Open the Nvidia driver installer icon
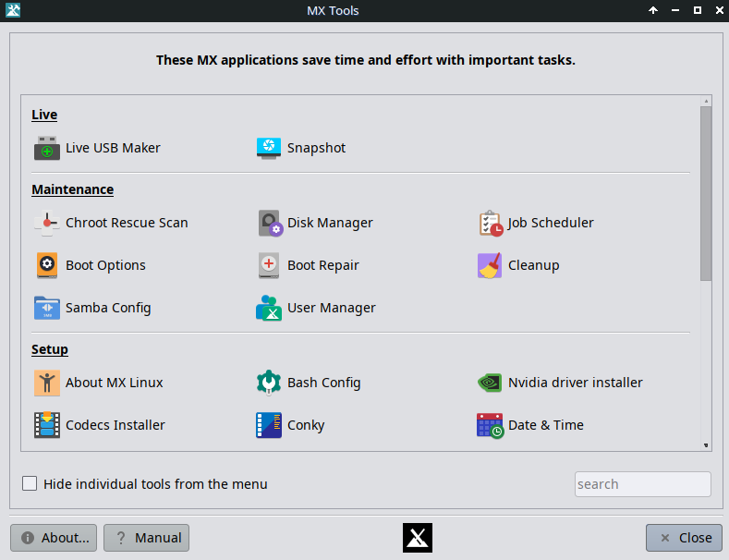729x560 pixels. 490,383
